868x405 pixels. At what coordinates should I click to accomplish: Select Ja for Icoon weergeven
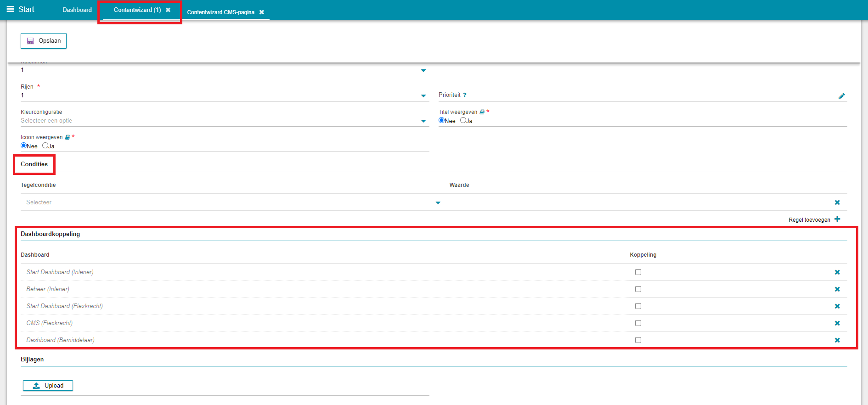point(45,146)
